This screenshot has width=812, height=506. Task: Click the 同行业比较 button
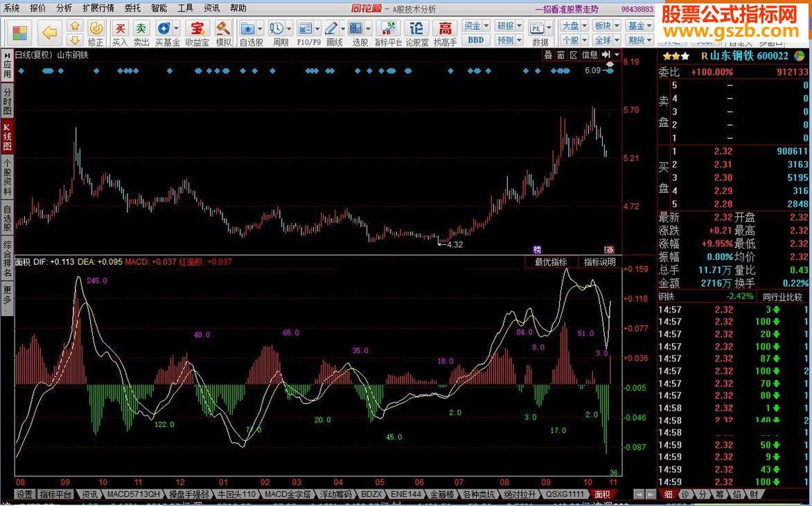click(782, 297)
